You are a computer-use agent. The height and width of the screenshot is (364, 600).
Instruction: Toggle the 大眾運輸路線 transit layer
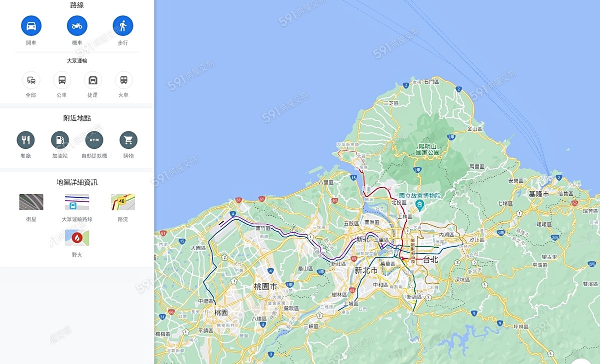click(77, 202)
